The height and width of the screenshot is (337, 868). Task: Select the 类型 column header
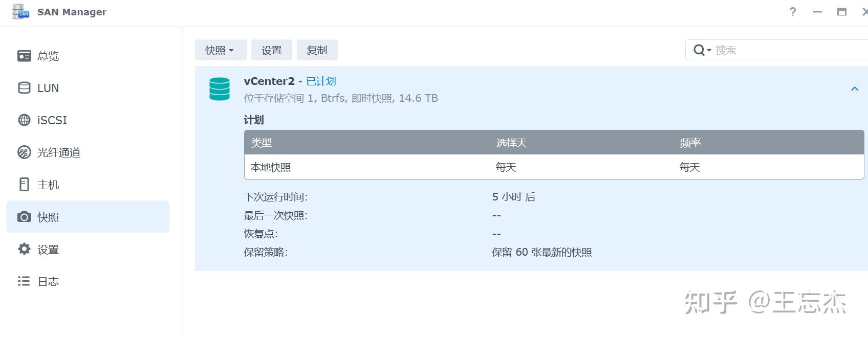pos(262,143)
